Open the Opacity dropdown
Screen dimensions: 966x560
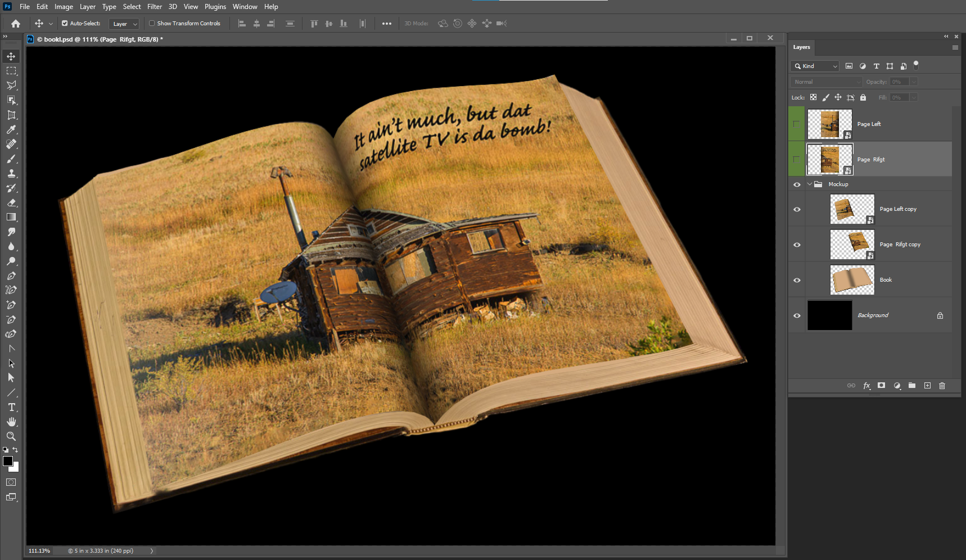(913, 82)
